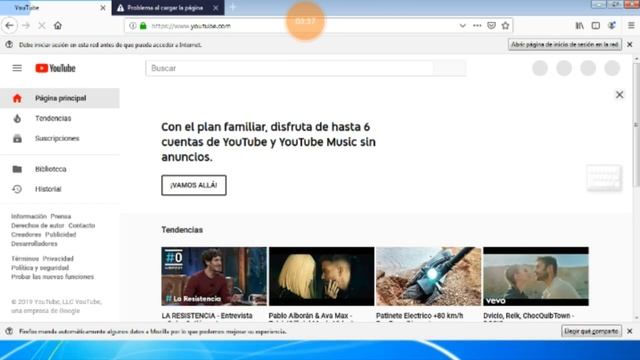Screen dimensions: 640x360
Task: Open the Creadores footer link
Action: click(26, 235)
